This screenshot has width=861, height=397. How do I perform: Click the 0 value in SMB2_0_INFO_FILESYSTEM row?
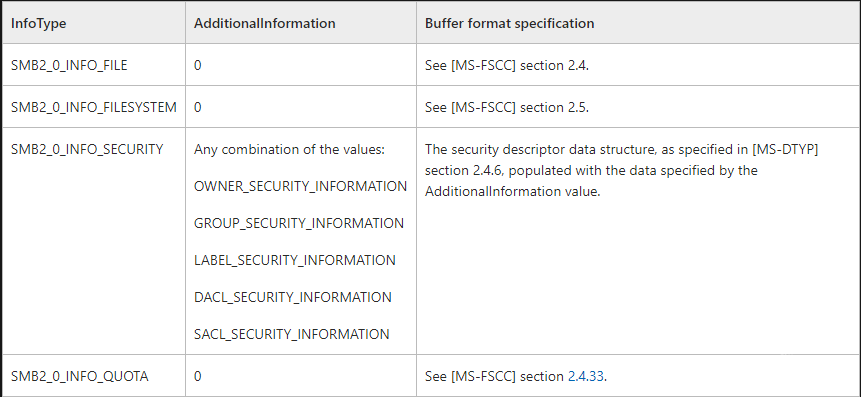coord(198,107)
